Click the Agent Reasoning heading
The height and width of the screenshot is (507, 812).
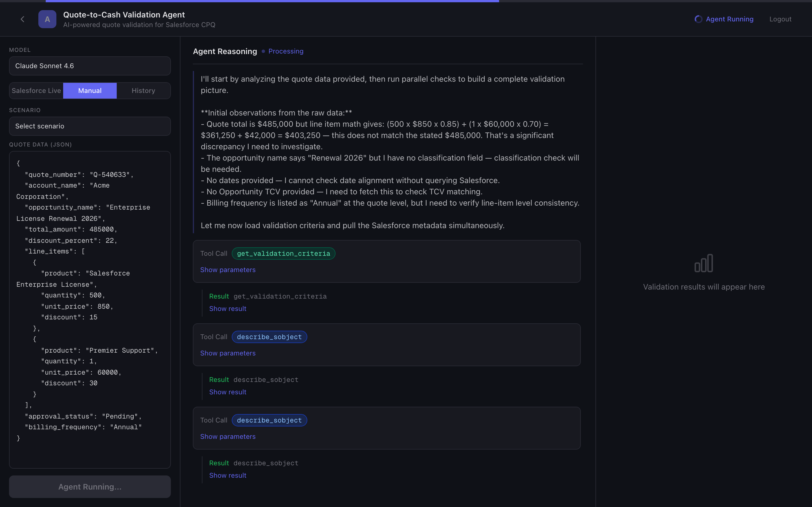pyautogui.click(x=225, y=51)
